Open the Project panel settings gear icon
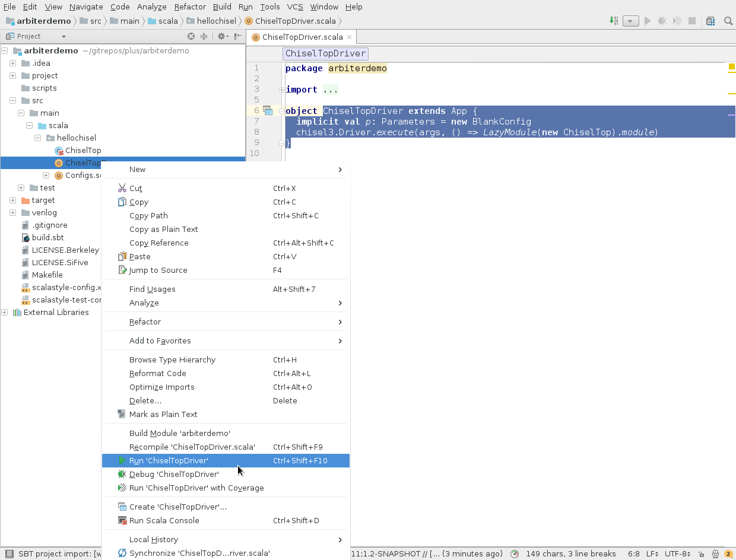Viewport: 736px width, 560px height. (221, 36)
